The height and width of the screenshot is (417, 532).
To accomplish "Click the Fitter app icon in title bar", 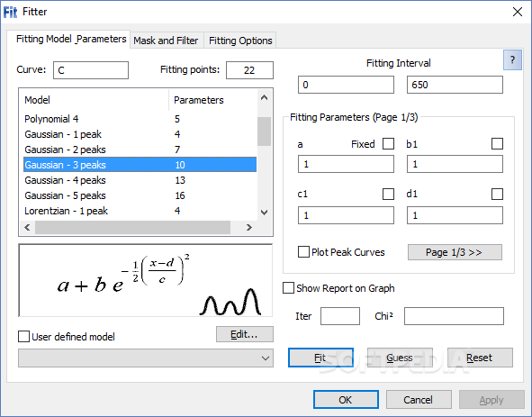I will tap(10, 12).
